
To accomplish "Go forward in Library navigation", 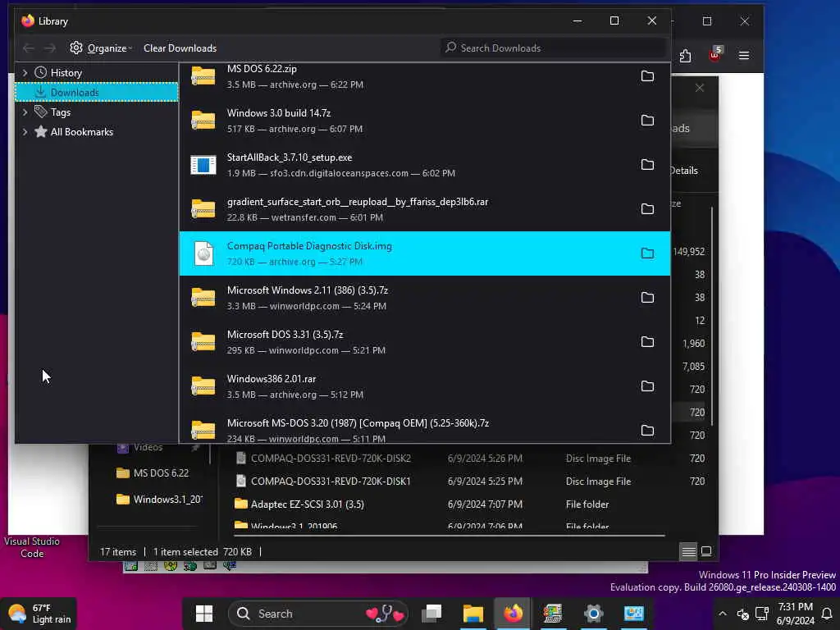I will (50, 48).
